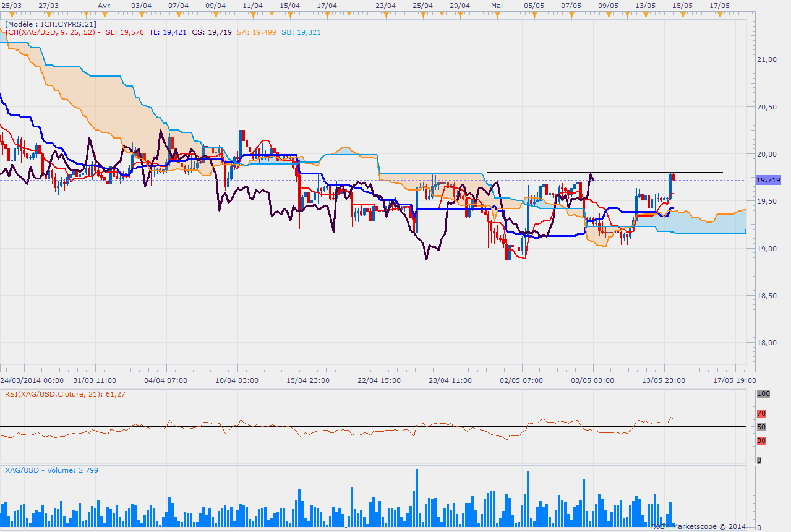Image resolution: width=791 pixels, height=532 pixels.
Task: Click the 19,50 price axis label
Action: tap(766, 201)
